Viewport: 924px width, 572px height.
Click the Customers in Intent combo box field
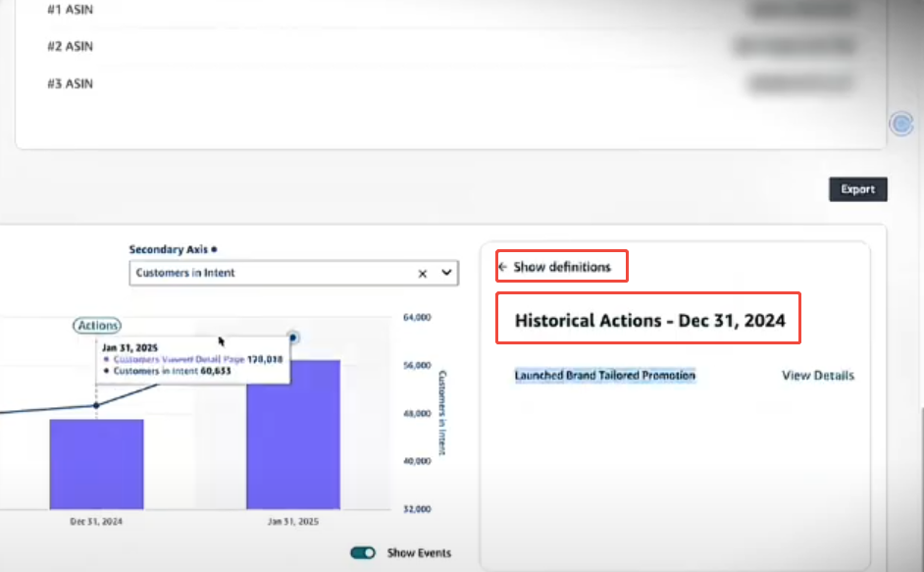click(275, 274)
